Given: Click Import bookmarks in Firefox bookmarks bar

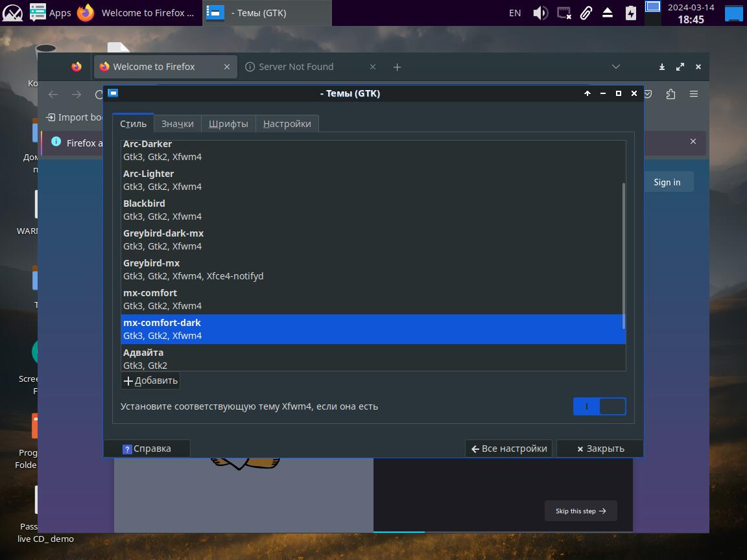Looking at the screenshot, I should click(74, 117).
